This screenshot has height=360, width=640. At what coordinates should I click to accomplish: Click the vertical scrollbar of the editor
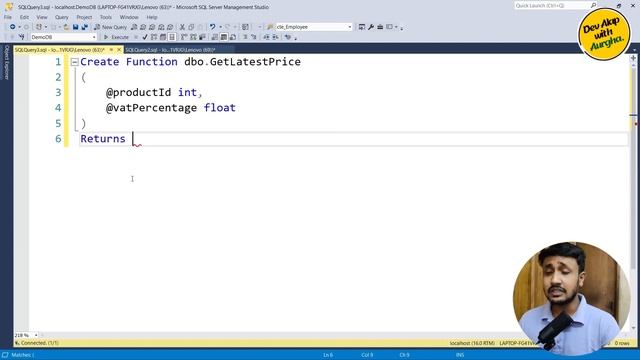[x=633, y=196]
